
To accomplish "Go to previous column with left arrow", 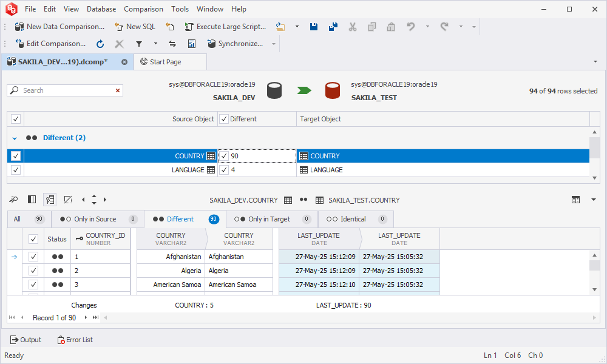I will (83, 200).
